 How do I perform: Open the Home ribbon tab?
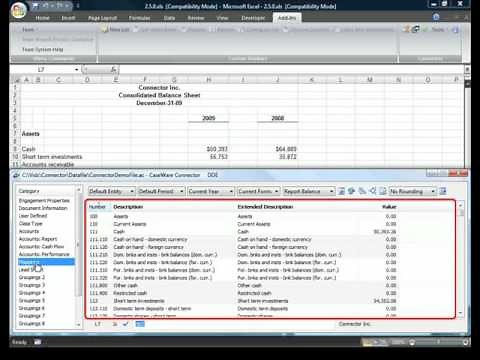[42, 18]
